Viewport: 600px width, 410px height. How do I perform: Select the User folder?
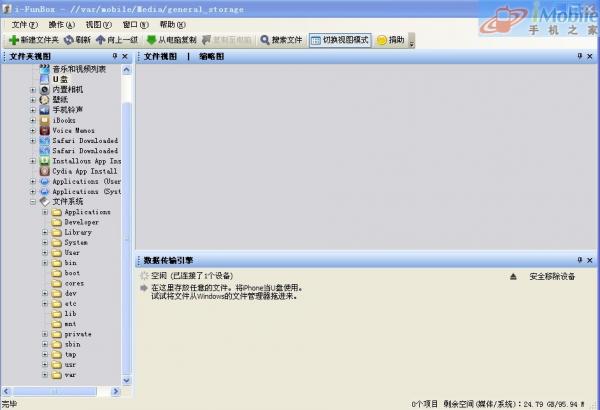point(72,253)
